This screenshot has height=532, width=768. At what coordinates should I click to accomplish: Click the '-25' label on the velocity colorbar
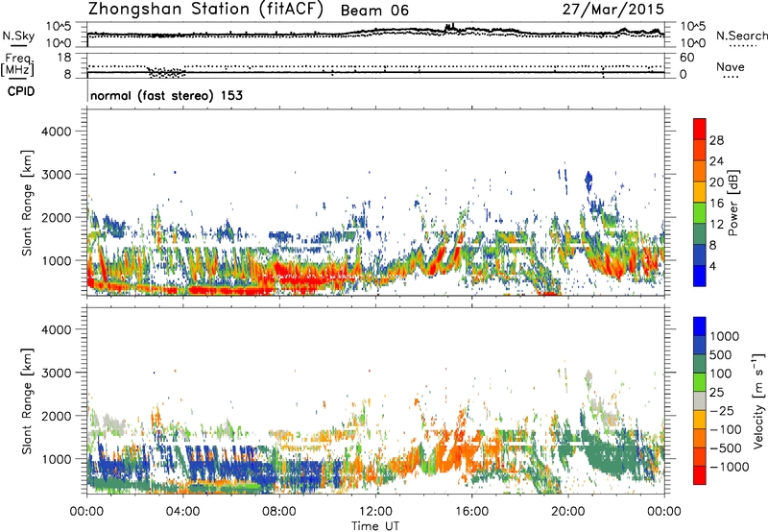point(722,410)
